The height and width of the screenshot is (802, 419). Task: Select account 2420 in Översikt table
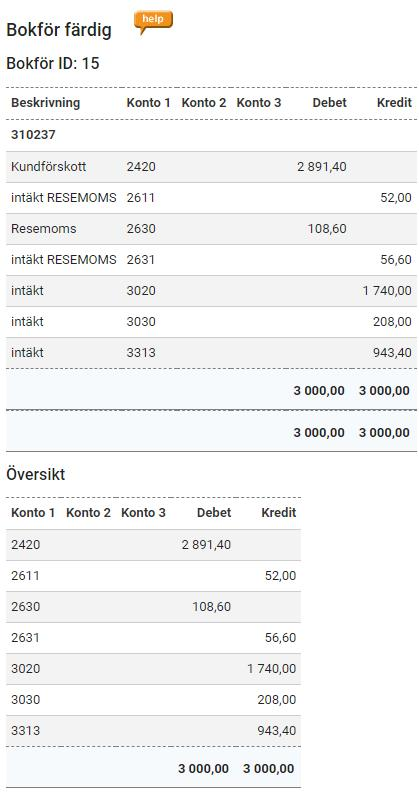click(x=26, y=545)
